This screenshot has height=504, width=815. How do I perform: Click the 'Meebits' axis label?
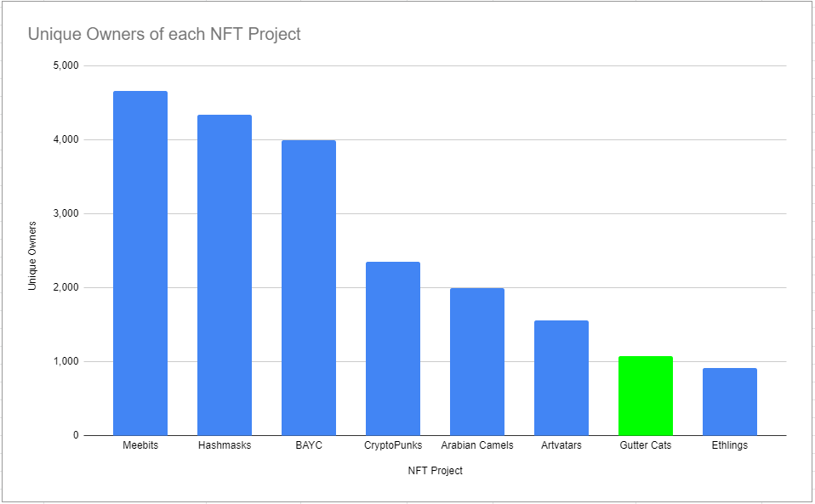[x=140, y=445]
